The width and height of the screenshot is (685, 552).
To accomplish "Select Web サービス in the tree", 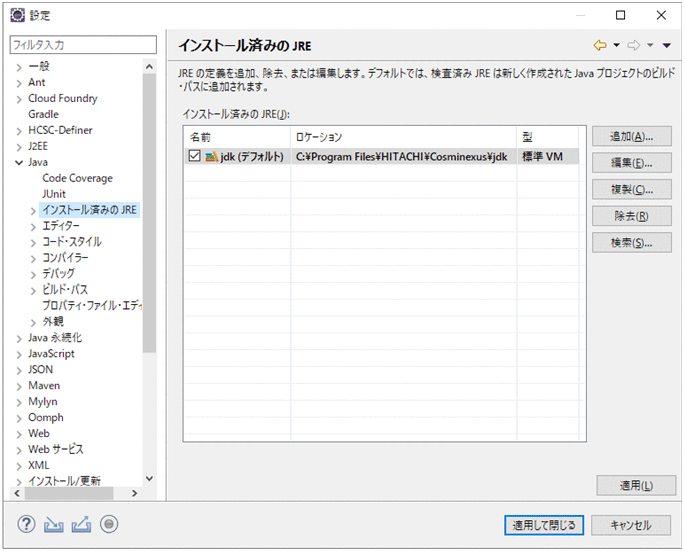I will tap(55, 449).
